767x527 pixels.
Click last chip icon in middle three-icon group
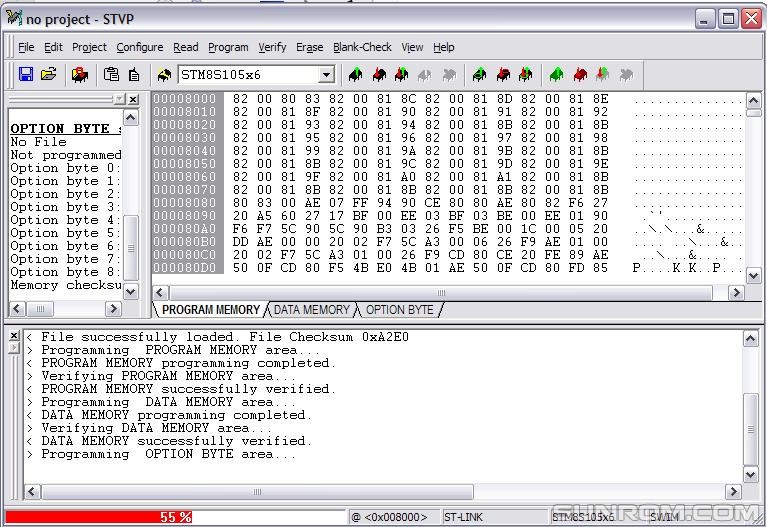525,75
